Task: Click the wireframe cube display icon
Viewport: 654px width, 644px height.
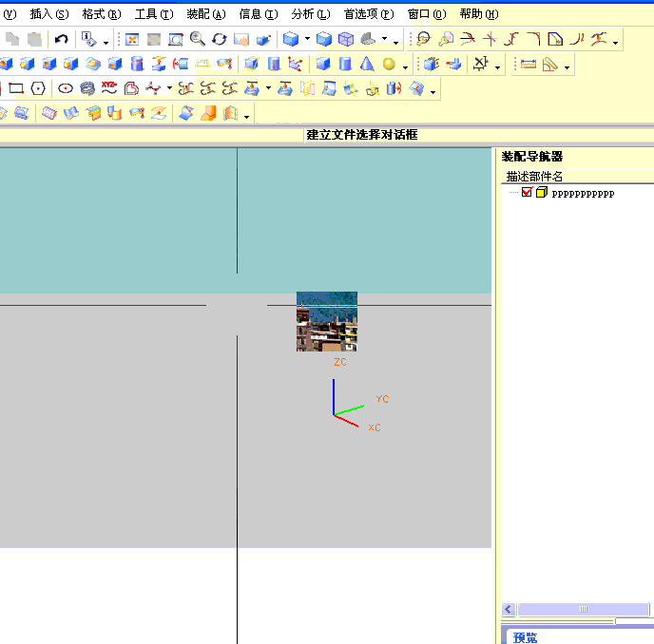Action: click(346, 40)
